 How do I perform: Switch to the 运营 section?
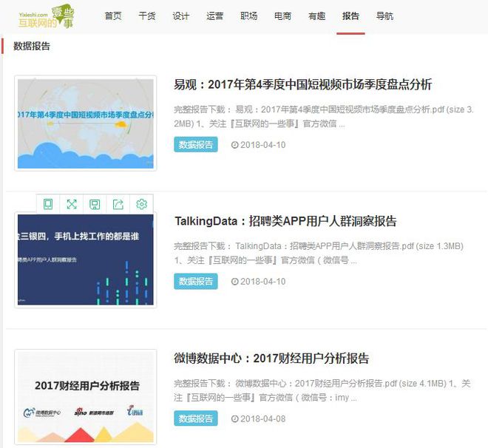[x=215, y=16]
